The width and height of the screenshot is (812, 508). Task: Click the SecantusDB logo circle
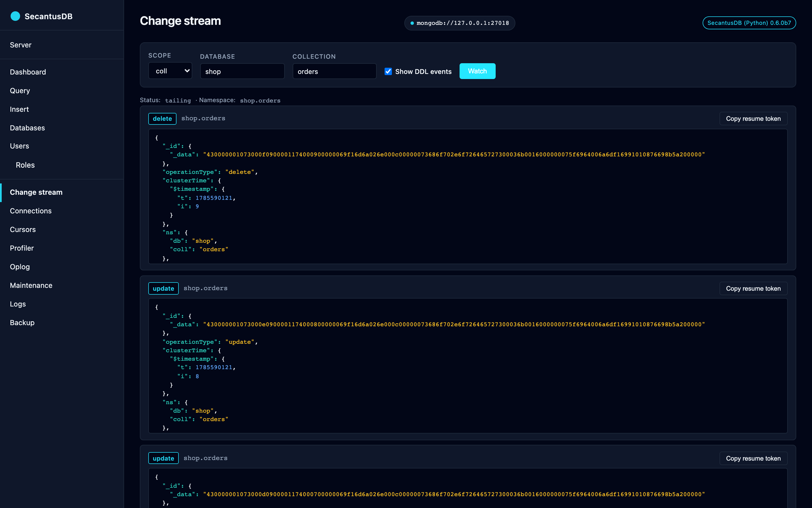(x=15, y=16)
